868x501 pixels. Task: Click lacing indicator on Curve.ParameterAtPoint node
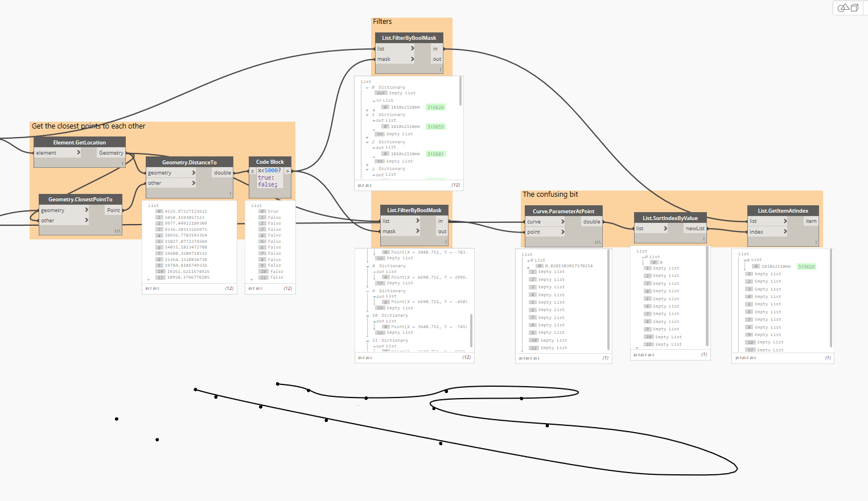click(x=598, y=242)
